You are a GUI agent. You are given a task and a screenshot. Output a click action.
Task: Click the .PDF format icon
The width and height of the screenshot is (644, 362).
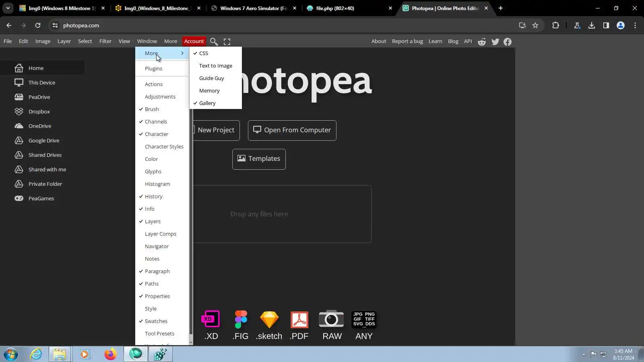[x=299, y=319]
